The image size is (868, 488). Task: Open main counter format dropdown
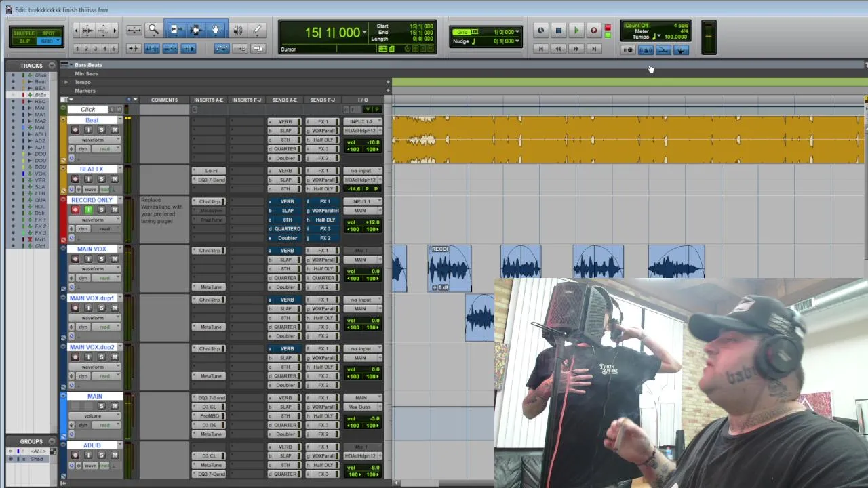coord(364,33)
